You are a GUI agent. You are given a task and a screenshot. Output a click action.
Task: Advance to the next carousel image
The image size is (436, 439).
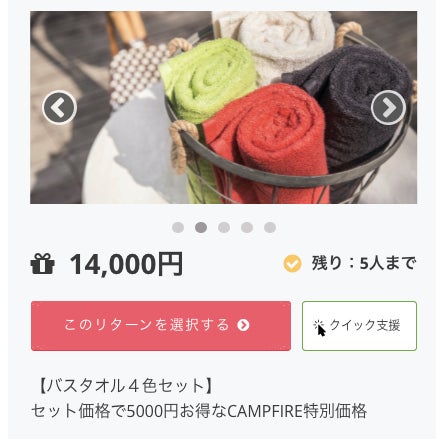click(388, 108)
